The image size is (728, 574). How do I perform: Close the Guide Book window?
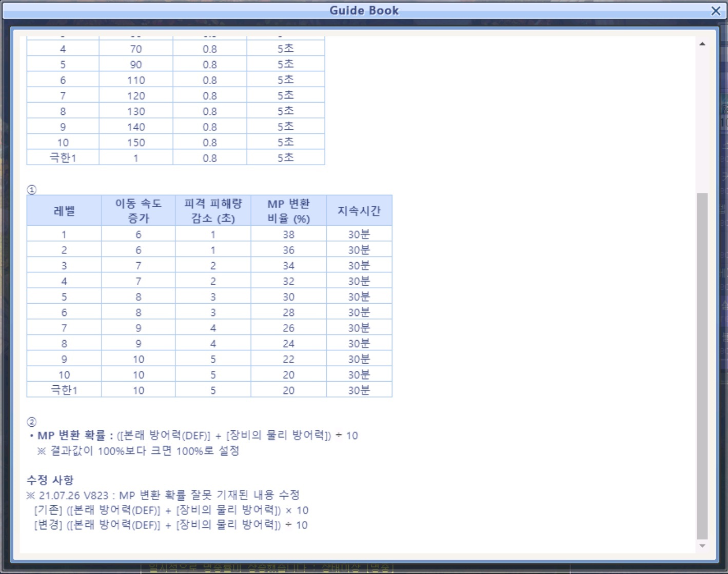tap(716, 11)
